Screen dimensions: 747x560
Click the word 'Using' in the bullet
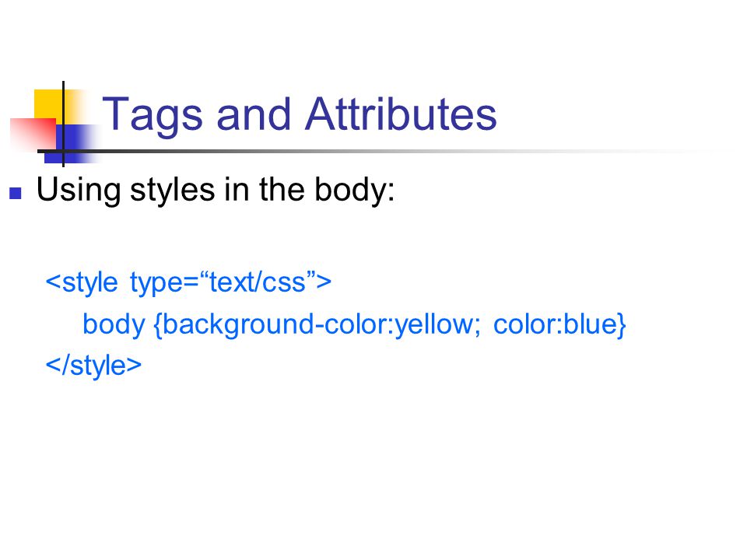pos(78,191)
